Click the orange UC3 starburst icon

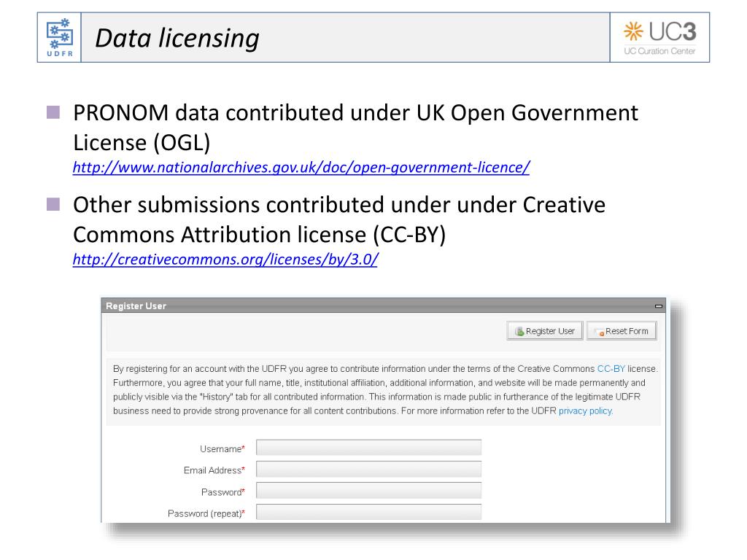pos(634,31)
